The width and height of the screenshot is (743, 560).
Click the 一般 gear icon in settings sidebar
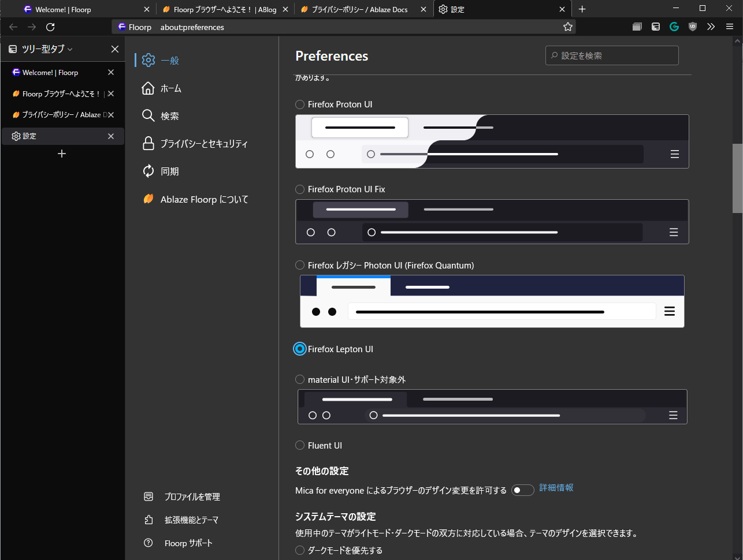click(x=148, y=60)
